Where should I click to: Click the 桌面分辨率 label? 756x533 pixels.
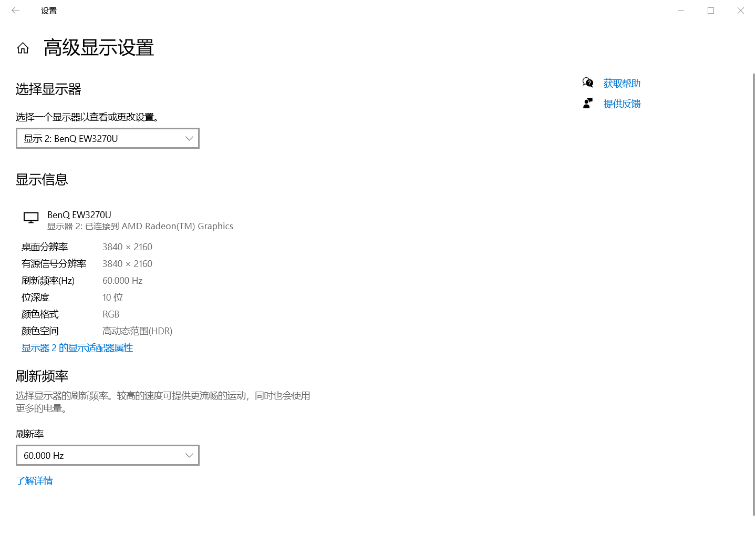click(x=45, y=247)
